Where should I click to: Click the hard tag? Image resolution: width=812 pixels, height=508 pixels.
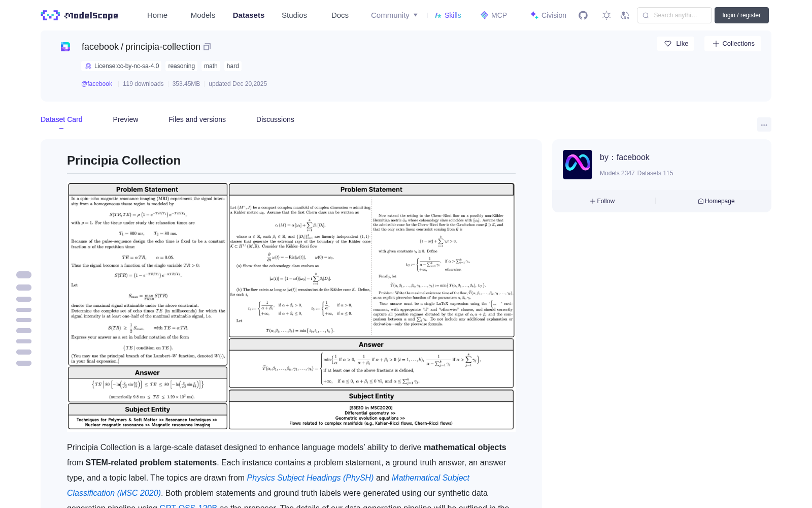(233, 66)
